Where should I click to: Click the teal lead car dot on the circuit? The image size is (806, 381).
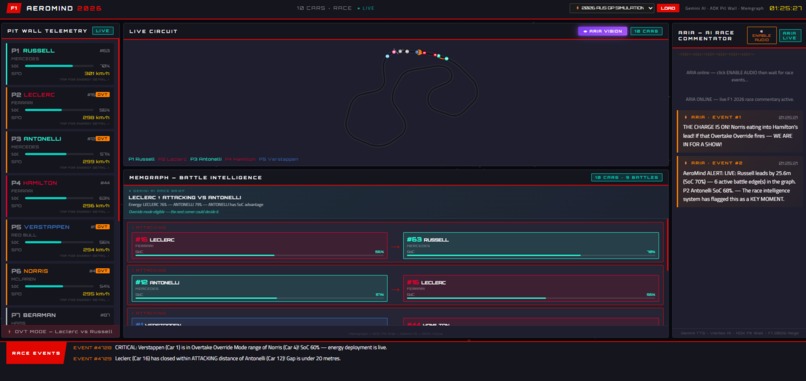click(x=446, y=59)
